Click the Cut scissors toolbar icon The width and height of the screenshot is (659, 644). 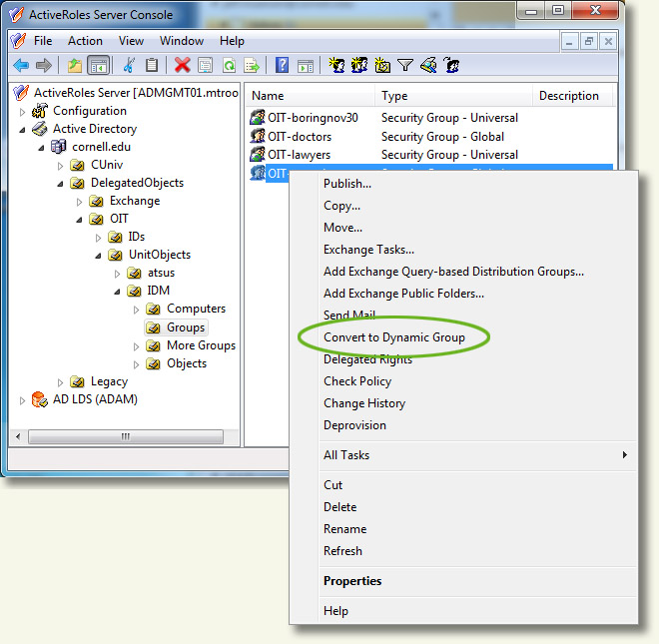pyautogui.click(x=129, y=65)
